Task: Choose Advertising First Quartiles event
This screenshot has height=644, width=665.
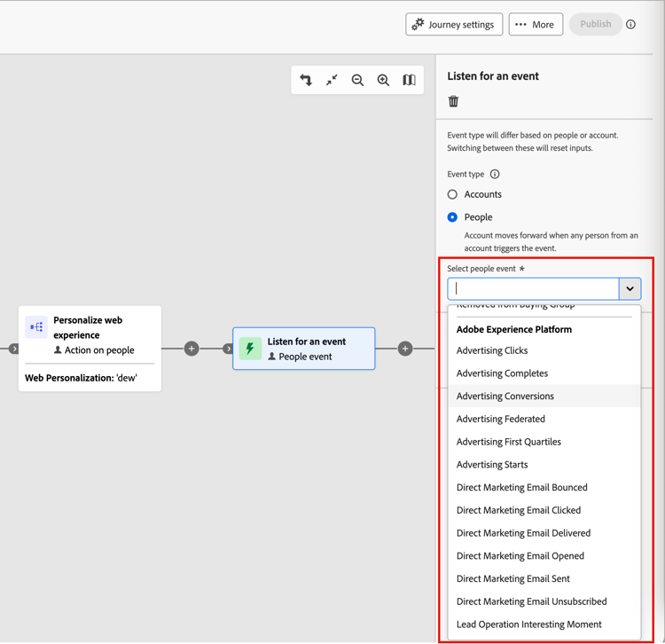Action: (544, 442)
